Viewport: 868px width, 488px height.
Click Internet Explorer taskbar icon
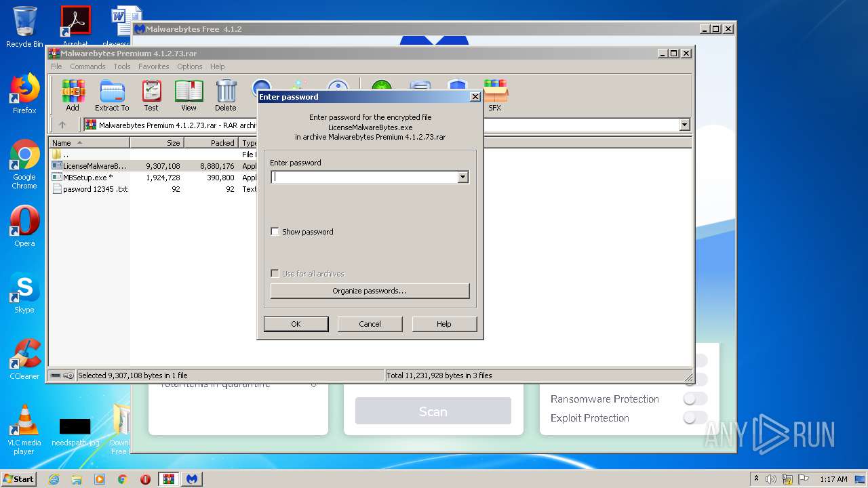(54, 479)
